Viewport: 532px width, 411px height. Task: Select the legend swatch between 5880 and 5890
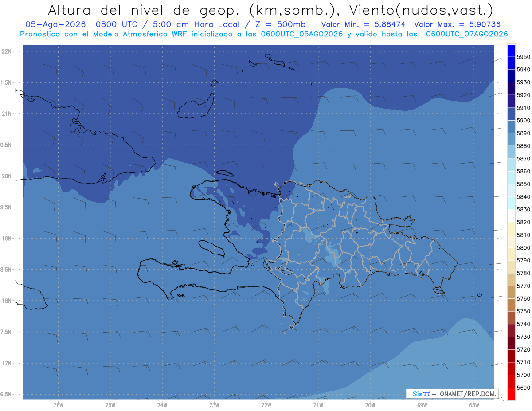click(511, 140)
